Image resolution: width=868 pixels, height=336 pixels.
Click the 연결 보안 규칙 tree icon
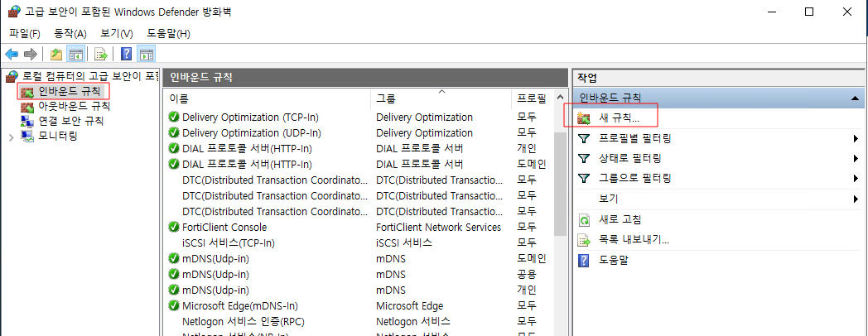27,121
